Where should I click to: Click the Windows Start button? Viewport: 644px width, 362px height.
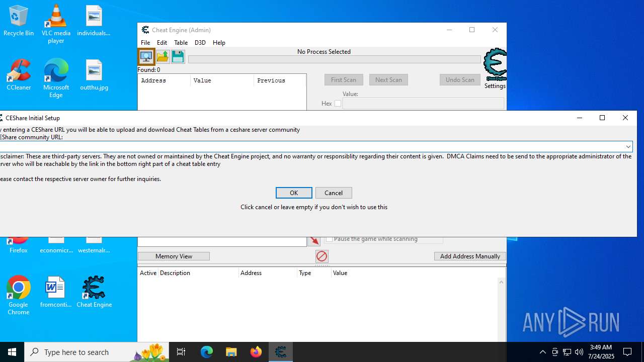pyautogui.click(x=12, y=352)
